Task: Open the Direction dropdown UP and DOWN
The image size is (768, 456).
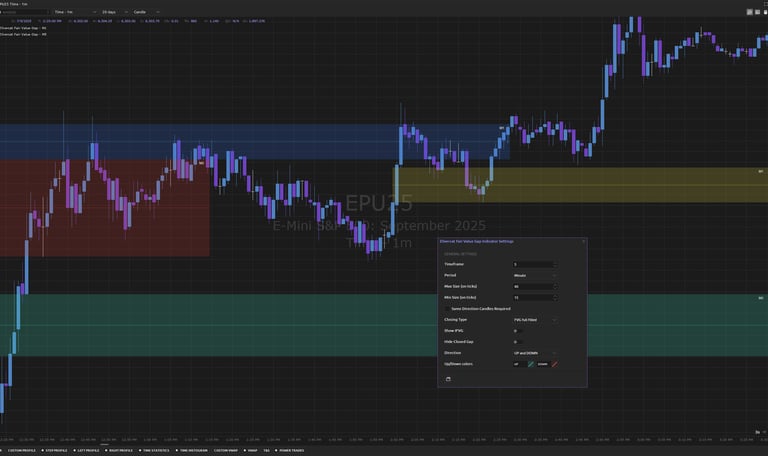Action: pos(535,353)
